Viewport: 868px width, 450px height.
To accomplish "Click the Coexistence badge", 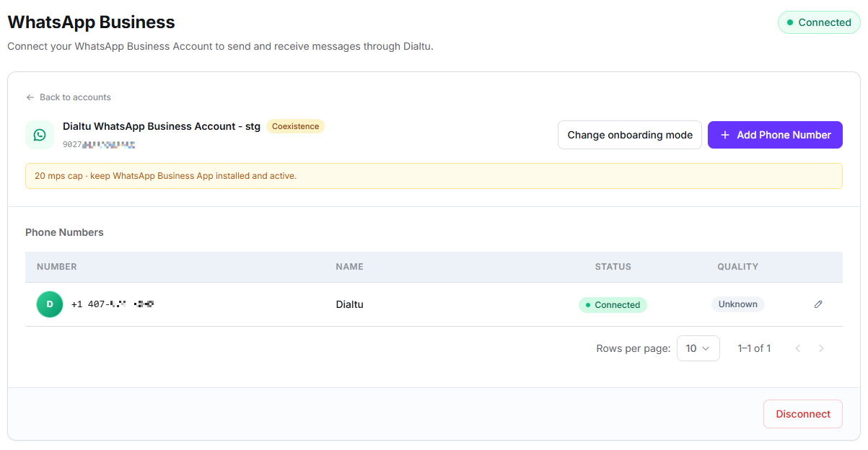I will point(295,126).
